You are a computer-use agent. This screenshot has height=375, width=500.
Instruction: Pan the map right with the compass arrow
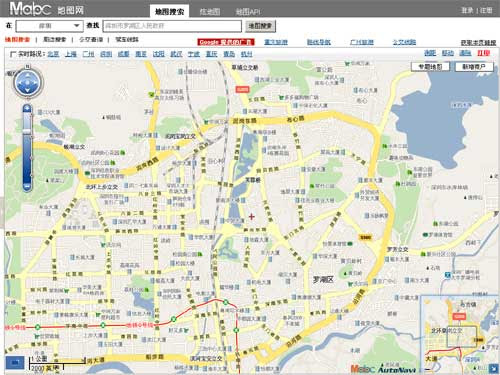coord(35,83)
